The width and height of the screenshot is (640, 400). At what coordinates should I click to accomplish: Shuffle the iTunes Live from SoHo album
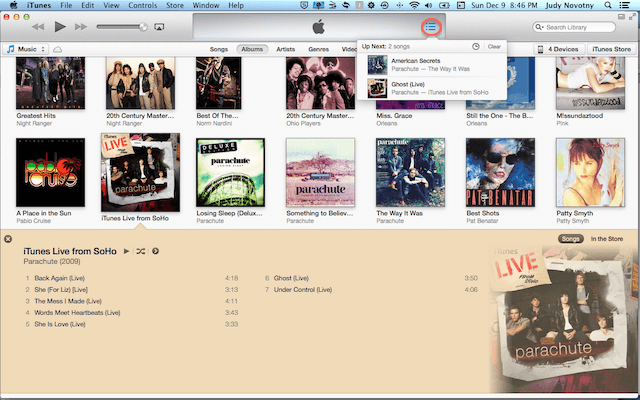[141, 251]
